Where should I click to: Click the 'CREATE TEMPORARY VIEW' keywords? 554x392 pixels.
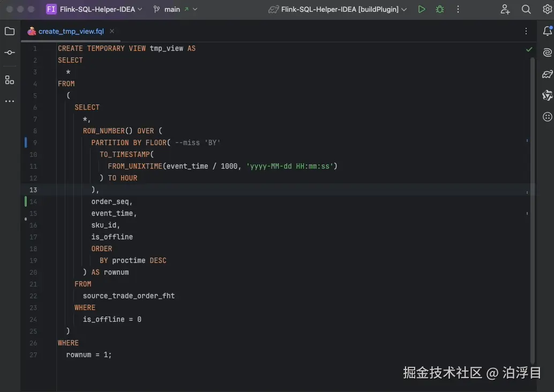pos(102,48)
